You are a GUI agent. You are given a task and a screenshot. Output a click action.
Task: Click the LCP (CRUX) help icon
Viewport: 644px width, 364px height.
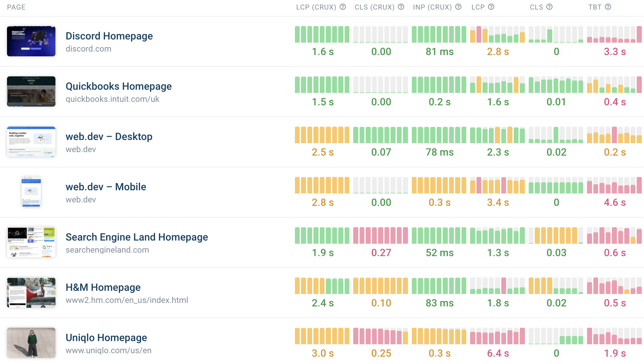(x=343, y=7)
